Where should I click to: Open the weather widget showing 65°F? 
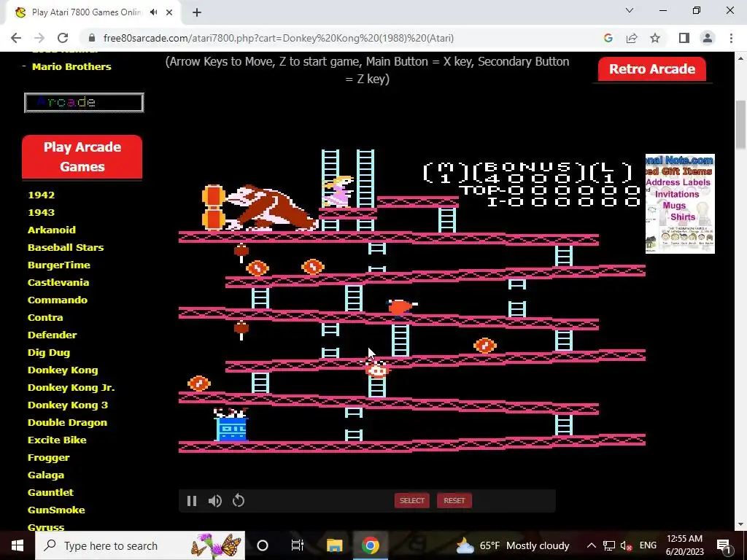(513, 545)
